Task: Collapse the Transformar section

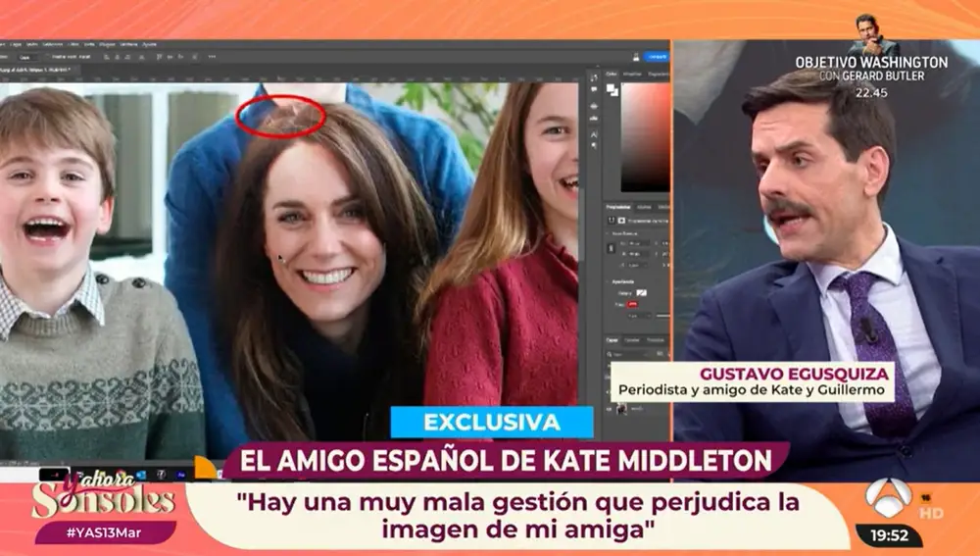Action: pyautogui.click(x=607, y=233)
